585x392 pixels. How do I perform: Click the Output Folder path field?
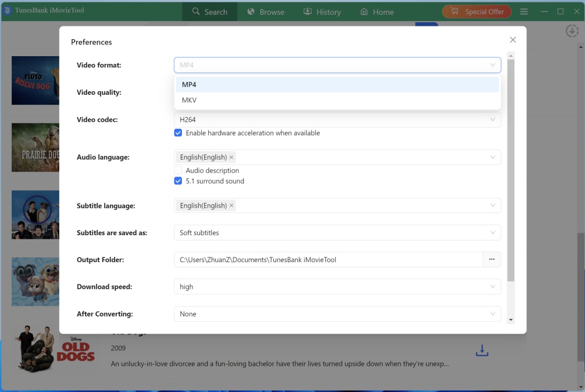[328, 260]
